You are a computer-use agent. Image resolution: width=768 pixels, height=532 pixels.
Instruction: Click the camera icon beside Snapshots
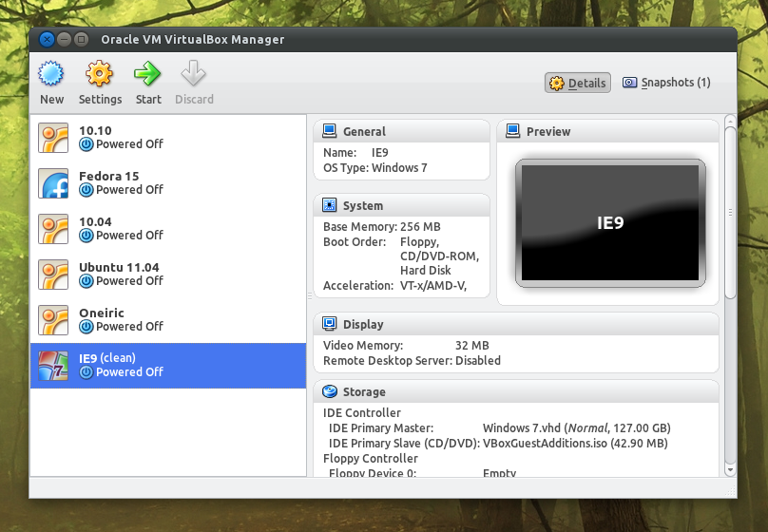[x=629, y=83]
